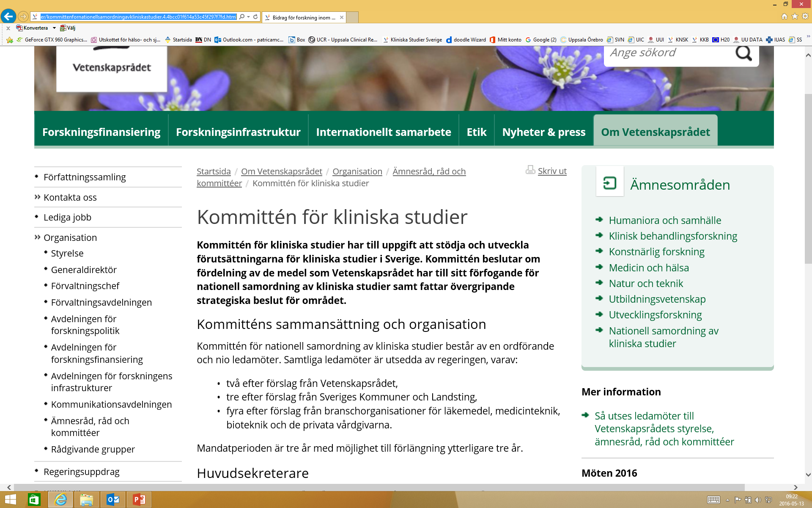
Task: Open the Outlook.com bookmark
Action: tap(249, 40)
